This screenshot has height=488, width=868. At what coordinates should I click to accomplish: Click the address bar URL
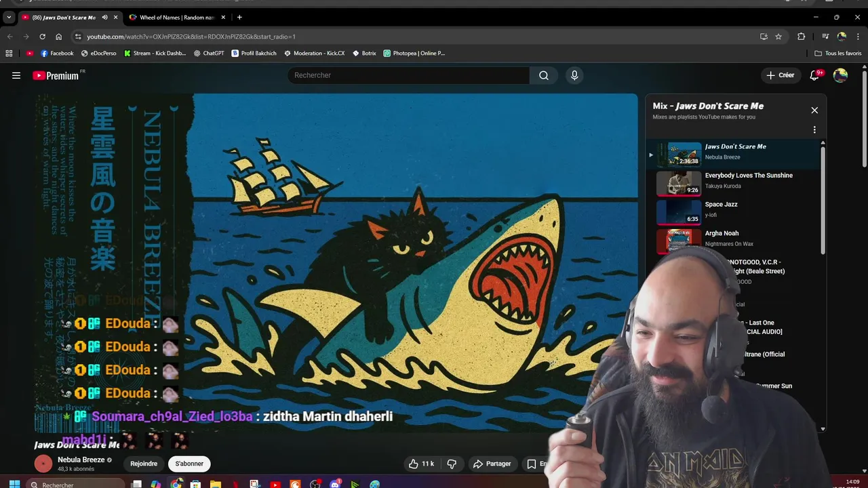191,37
